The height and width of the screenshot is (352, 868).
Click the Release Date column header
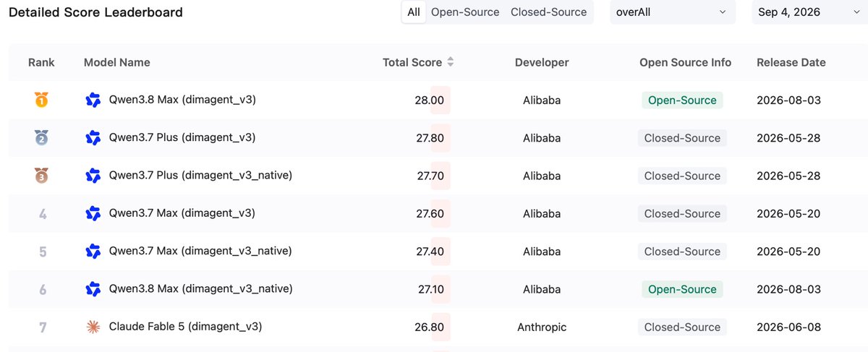pyautogui.click(x=791, y=62)
